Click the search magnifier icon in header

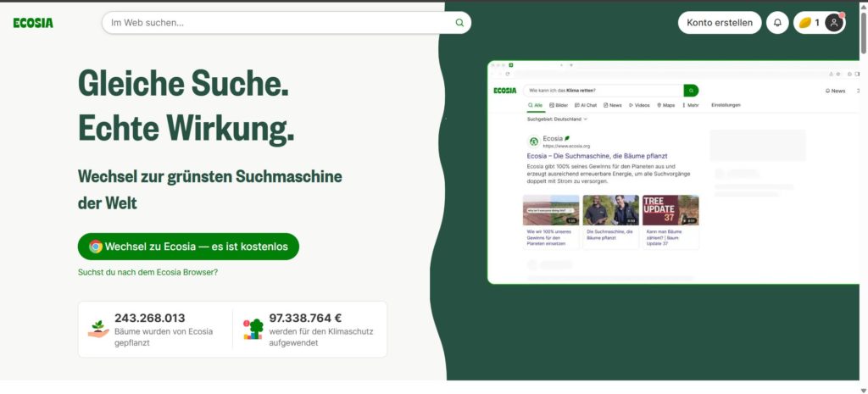pyautogui.click(x=459, y=23)
